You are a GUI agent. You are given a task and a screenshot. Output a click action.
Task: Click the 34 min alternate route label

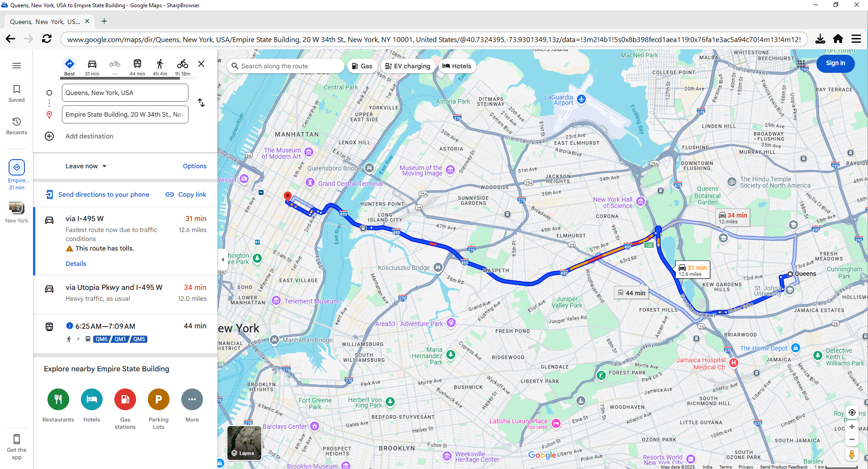733,218
